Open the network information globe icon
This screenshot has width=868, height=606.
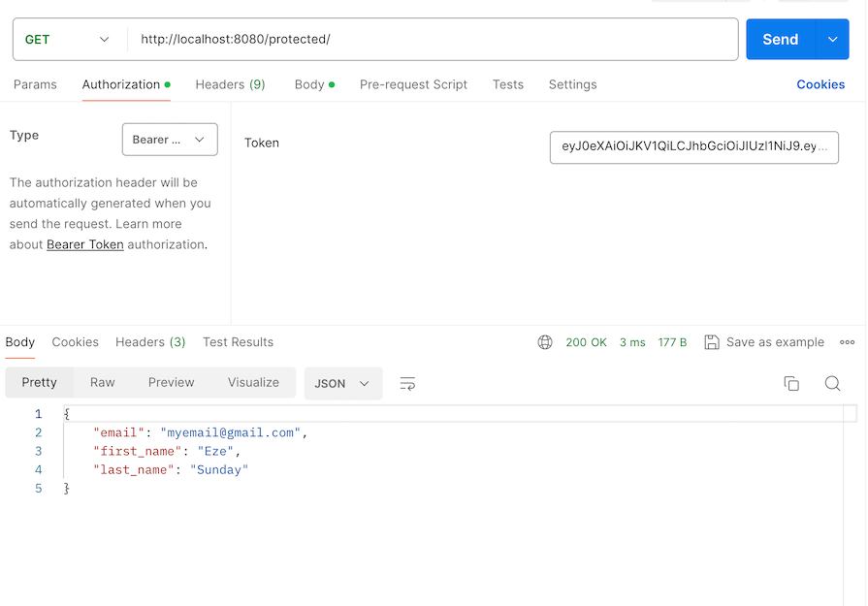545,342
